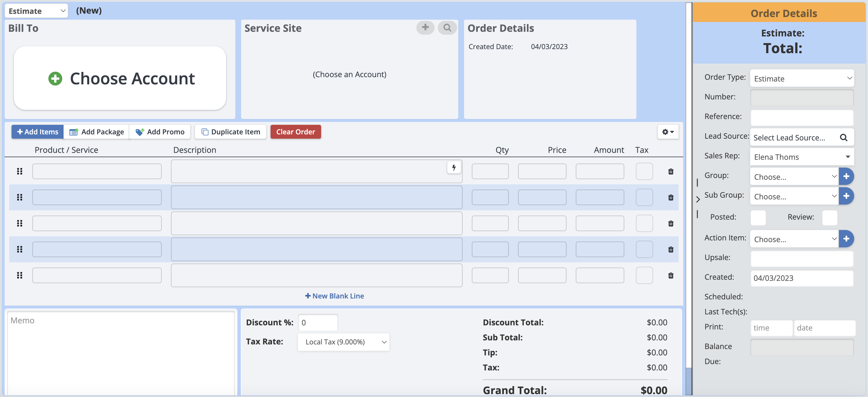
Task: Click the Lead Source search magnifier icon
Action: 843,137
